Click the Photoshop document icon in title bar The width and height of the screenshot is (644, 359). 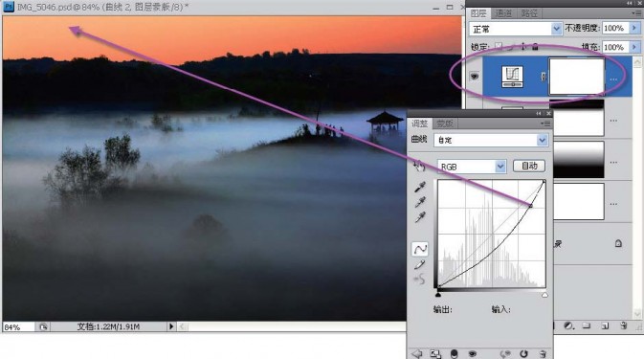point(9,7)
